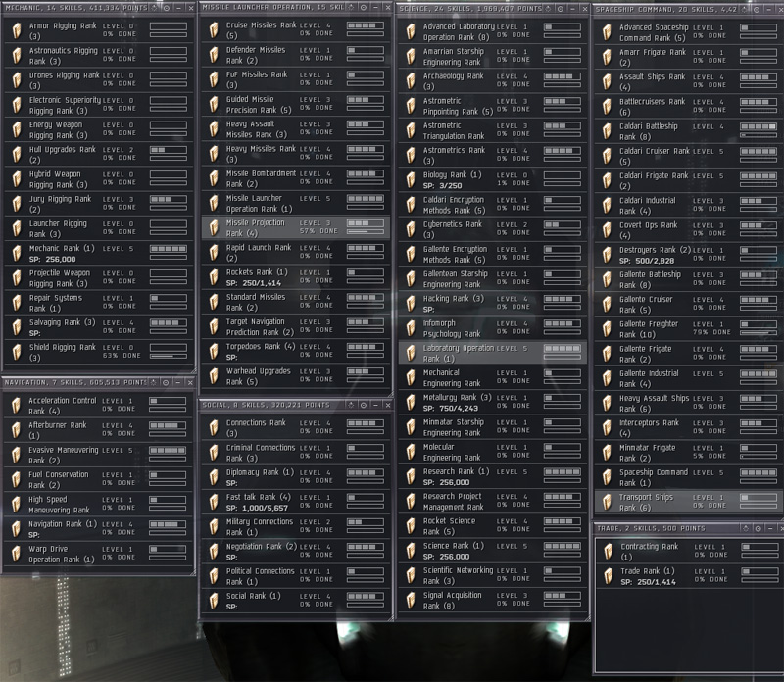Screen dimensions: 784x682
Task: Toggle the pin on the Mechanic window
Action: (166, 8)
